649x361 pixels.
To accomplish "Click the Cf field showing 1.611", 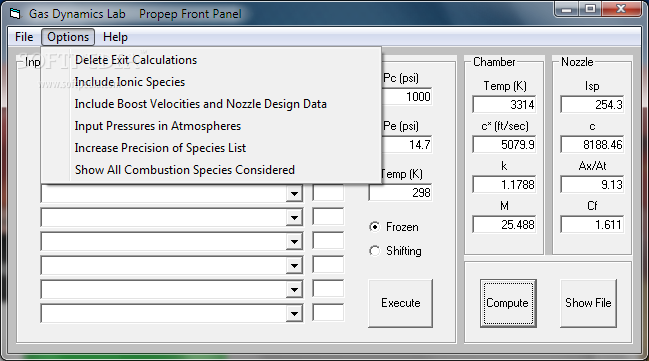I will 592,225.
